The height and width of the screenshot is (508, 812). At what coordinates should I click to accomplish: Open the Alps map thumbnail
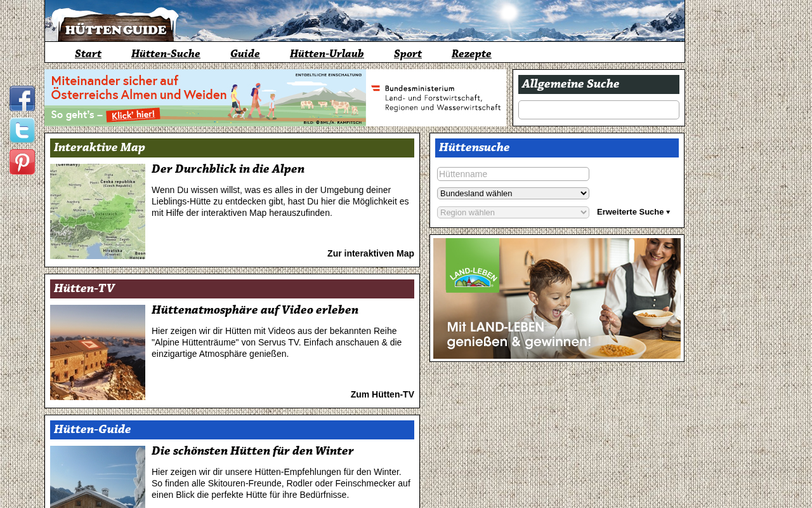click(x=98, y=211)
